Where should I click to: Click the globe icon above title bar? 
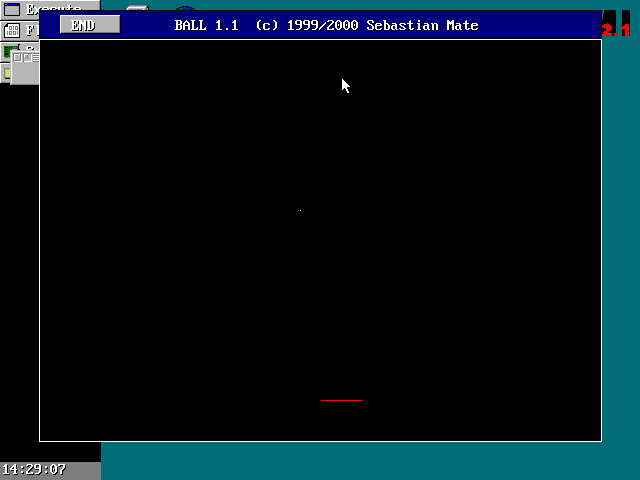[x=186, y=7]
